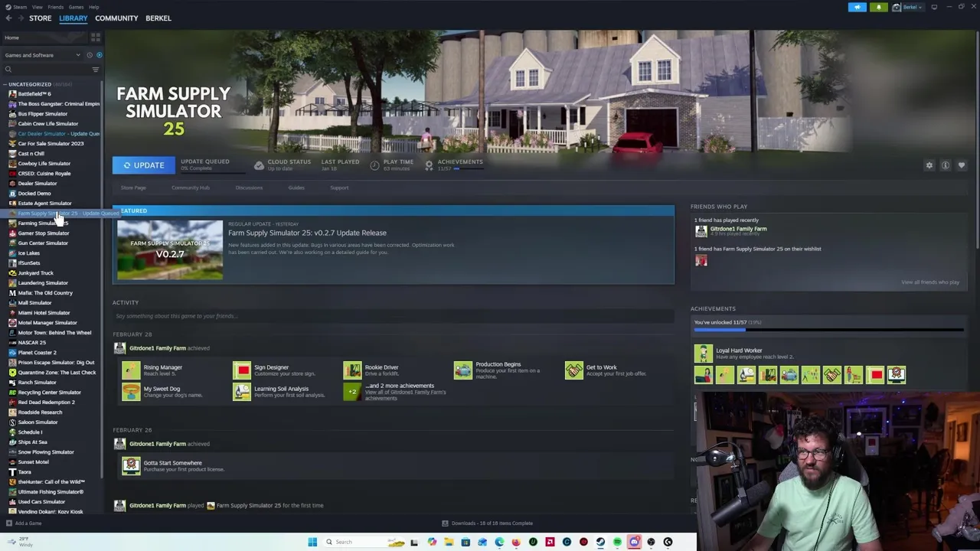Click the Rising Manager achievement icon

coord(131,370)
